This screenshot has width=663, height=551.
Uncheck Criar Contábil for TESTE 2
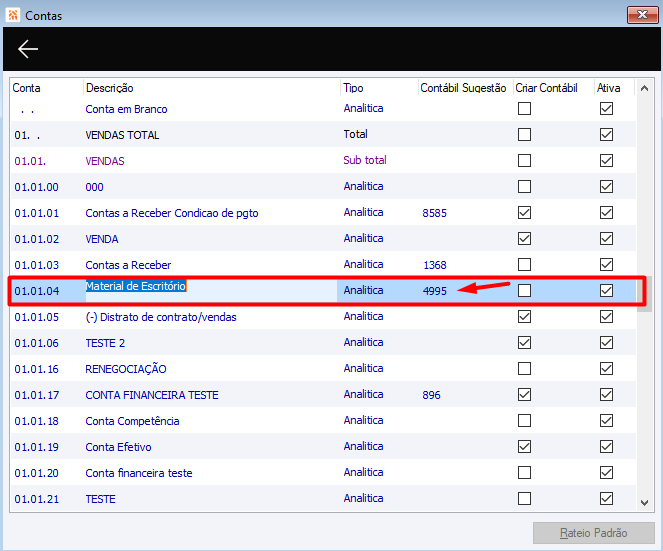coord(524,343)
